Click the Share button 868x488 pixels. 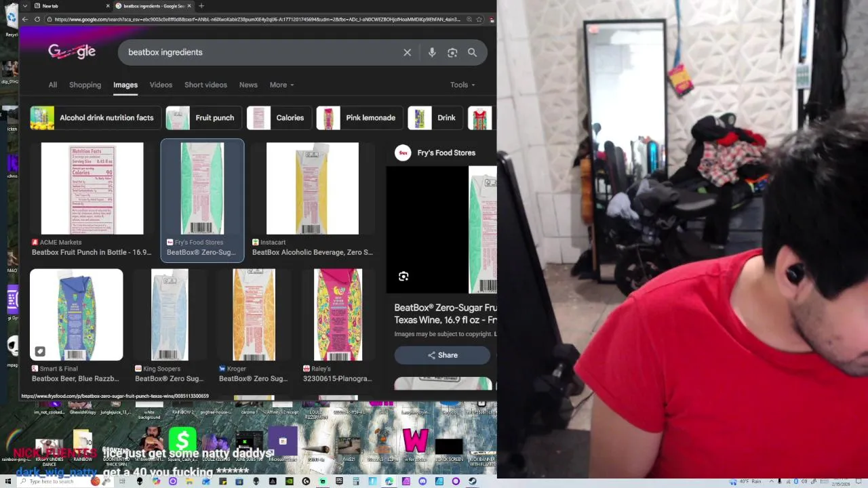[442, 355]
